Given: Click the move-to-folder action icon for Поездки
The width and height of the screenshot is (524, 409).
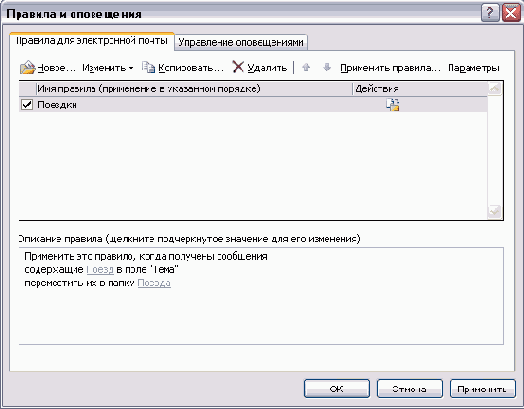Looking at the screenshot, I should point(393,105).
